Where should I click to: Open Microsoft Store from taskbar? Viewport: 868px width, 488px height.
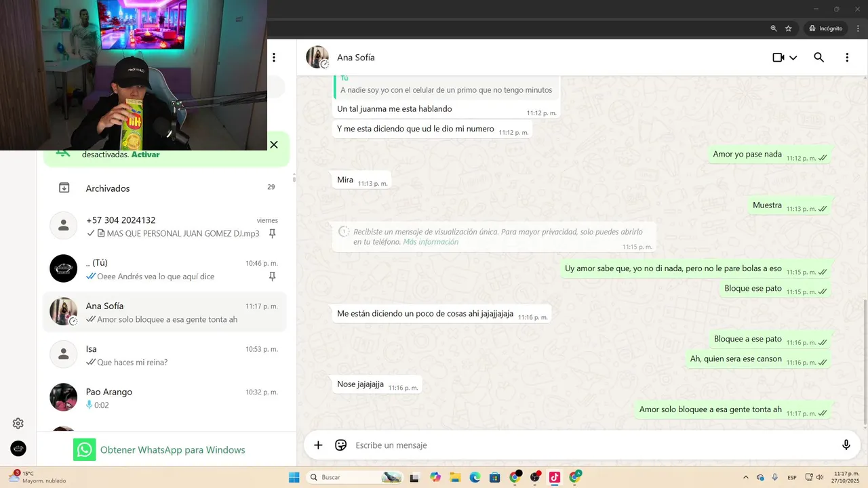pyautogui.click(x=495, y=477)
